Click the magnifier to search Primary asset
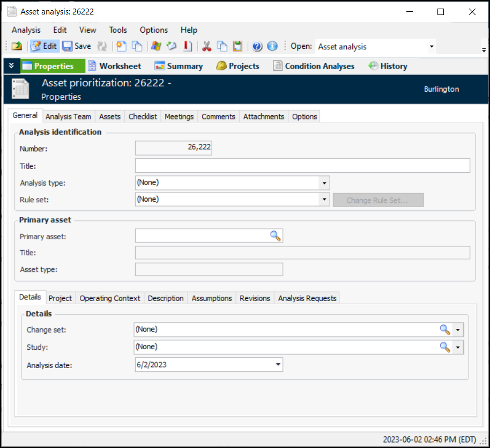The image size is (490, 448). tap(275, 236)
